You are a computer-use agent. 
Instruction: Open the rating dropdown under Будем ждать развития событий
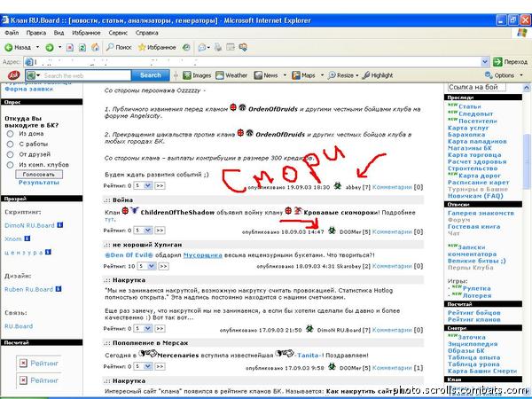tap(143, 185)
